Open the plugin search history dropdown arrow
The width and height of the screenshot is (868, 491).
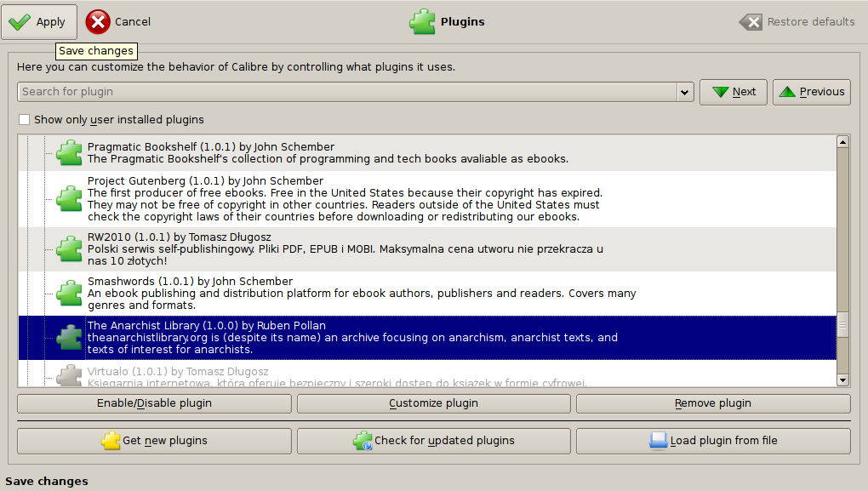click(685, 92)
